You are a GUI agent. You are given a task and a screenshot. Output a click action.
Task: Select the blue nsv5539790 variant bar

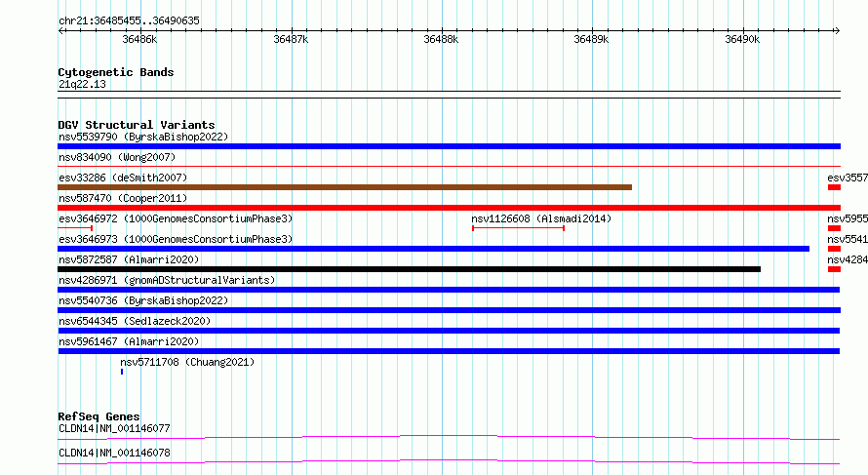pos(449,146)
